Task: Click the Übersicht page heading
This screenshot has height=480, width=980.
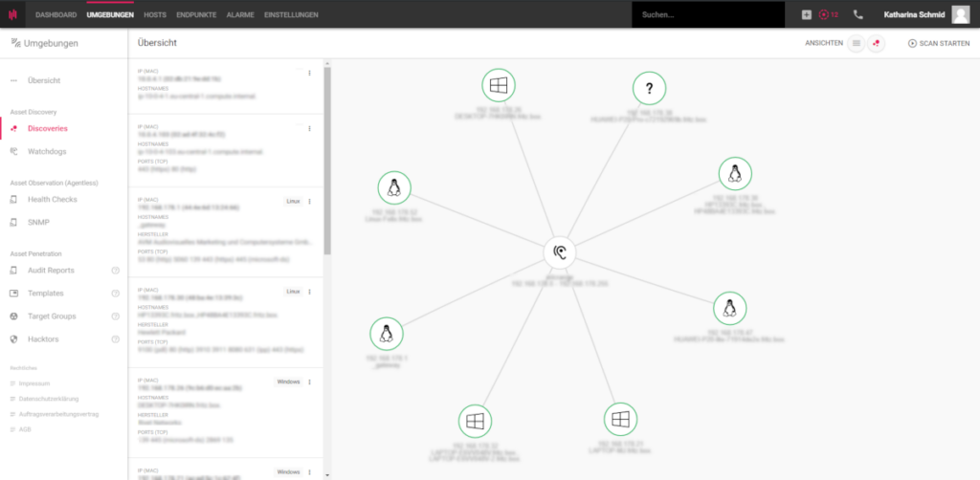Action: (x=158, y=43)
